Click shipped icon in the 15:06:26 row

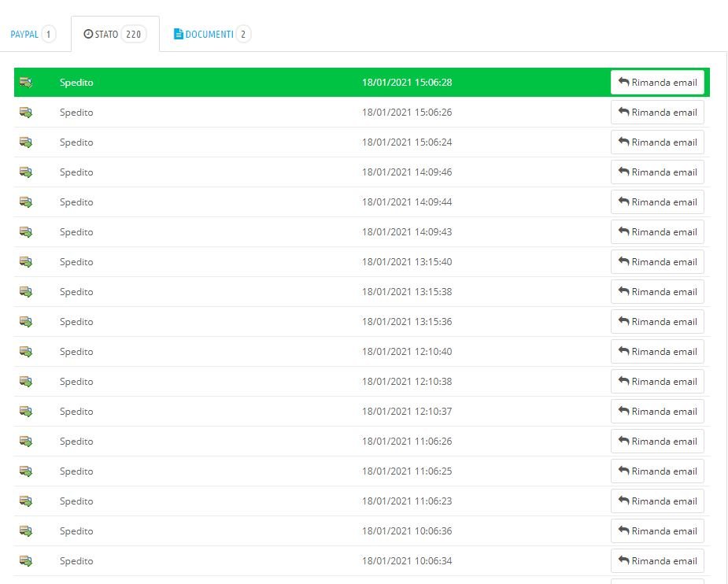click(x=26, y=113)
